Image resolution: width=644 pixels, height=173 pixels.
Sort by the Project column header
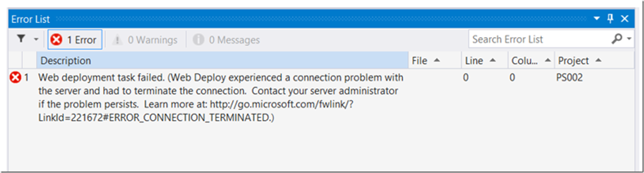pyautogui.click(x=594, y=60)
